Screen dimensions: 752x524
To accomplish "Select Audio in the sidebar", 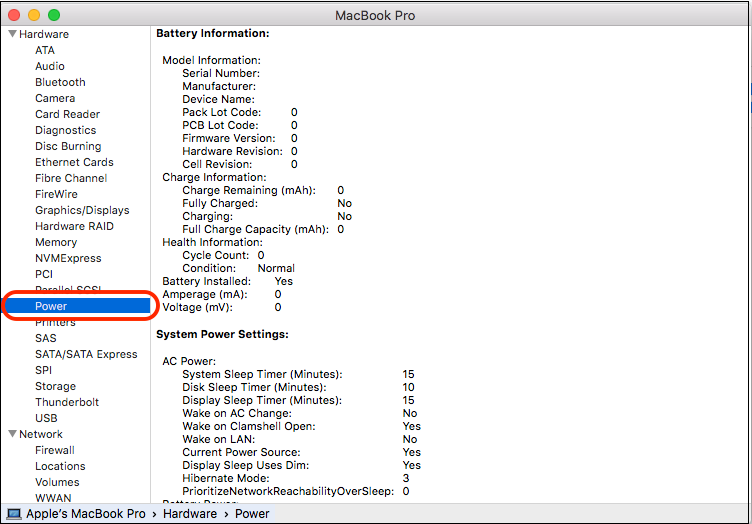I will click(x=49, y=66).
